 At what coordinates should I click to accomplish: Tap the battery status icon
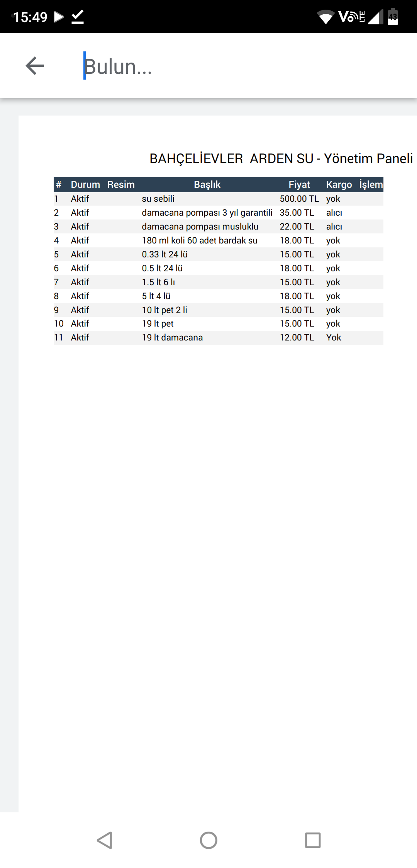(393, 17)
